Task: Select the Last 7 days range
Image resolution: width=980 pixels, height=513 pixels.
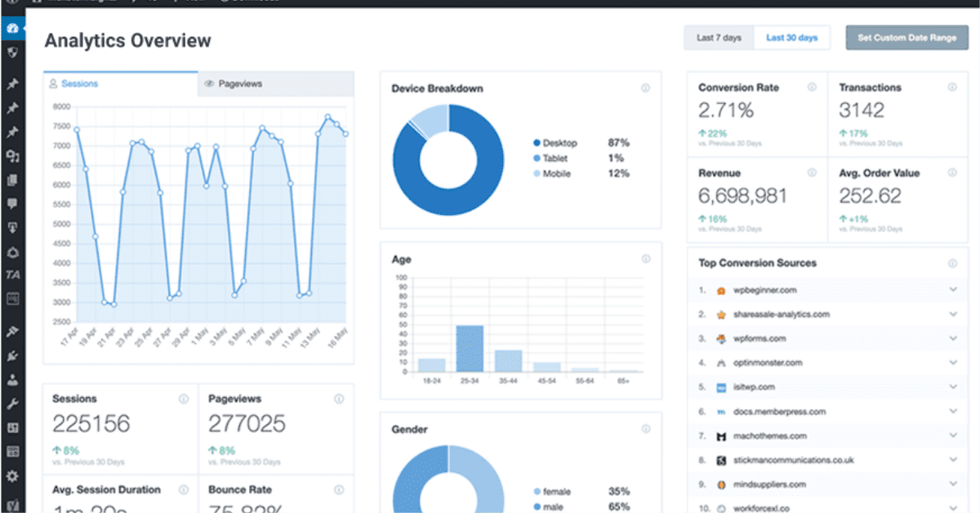Action: [x=719, y=38]
